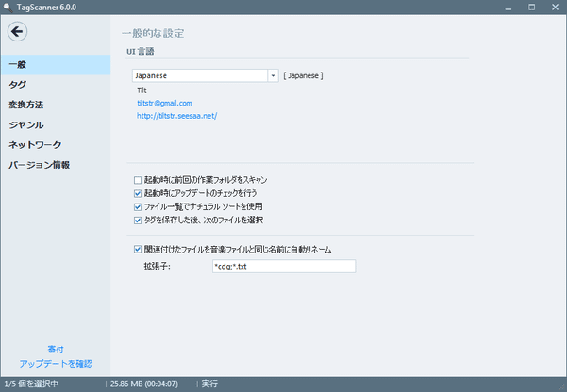This screenshot has width=567, height=392.
Task: Open the バージョン情報 page
Action: [56, 165]
